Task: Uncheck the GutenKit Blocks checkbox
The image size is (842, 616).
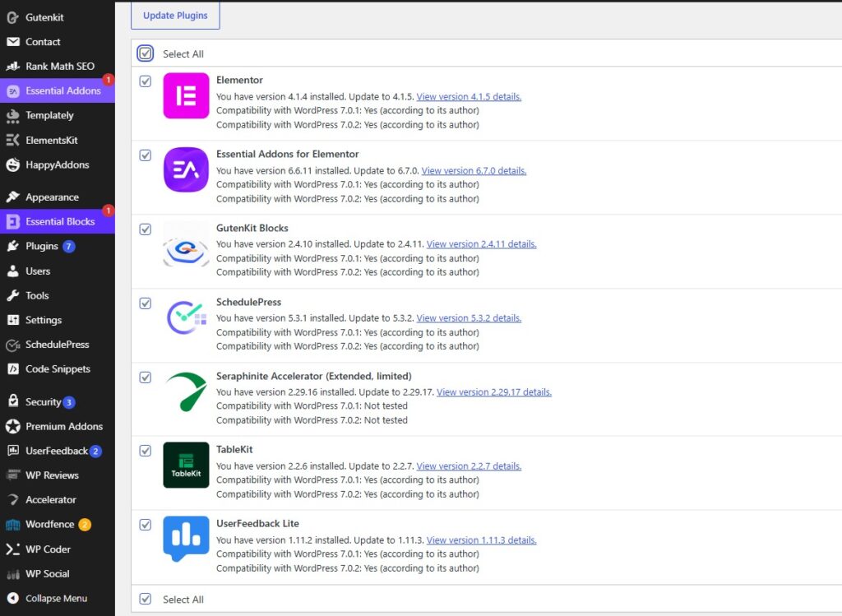Action: pyautogui.click(x=145, y=229)
